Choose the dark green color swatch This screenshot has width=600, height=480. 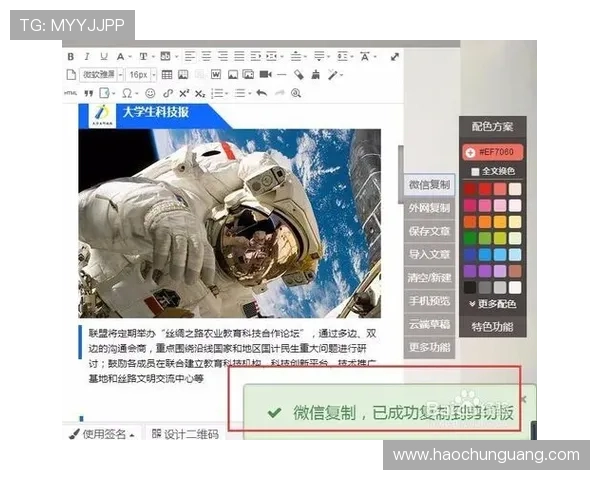(470, 238)
